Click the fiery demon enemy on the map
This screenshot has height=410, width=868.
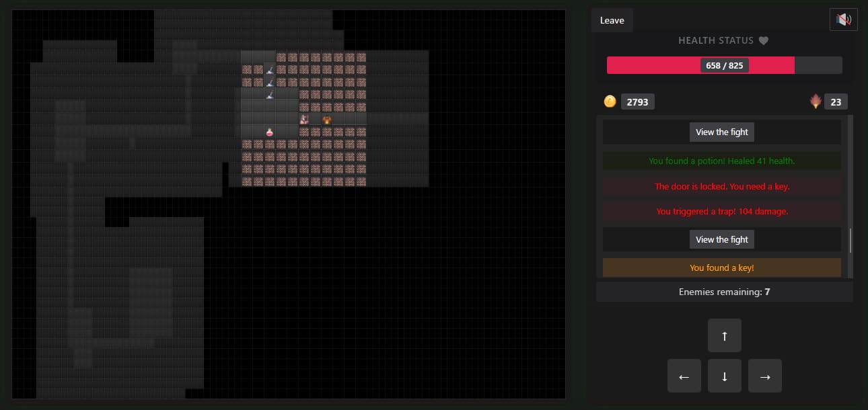[x=327, y=120]
